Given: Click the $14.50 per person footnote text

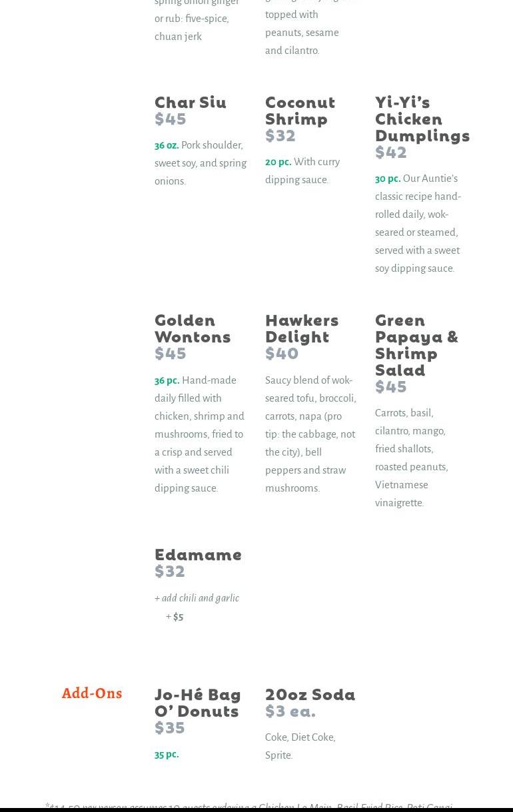Looking at the screenshot, I should click(x=249, y=807).
